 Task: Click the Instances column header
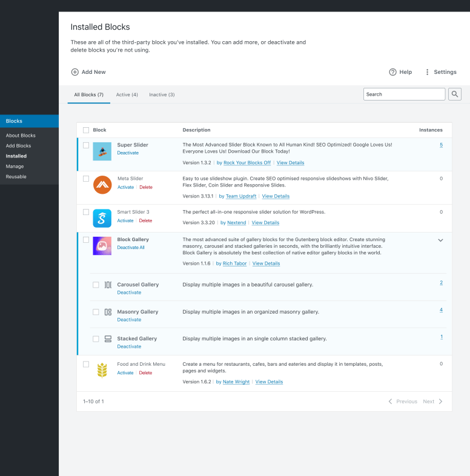431,130
